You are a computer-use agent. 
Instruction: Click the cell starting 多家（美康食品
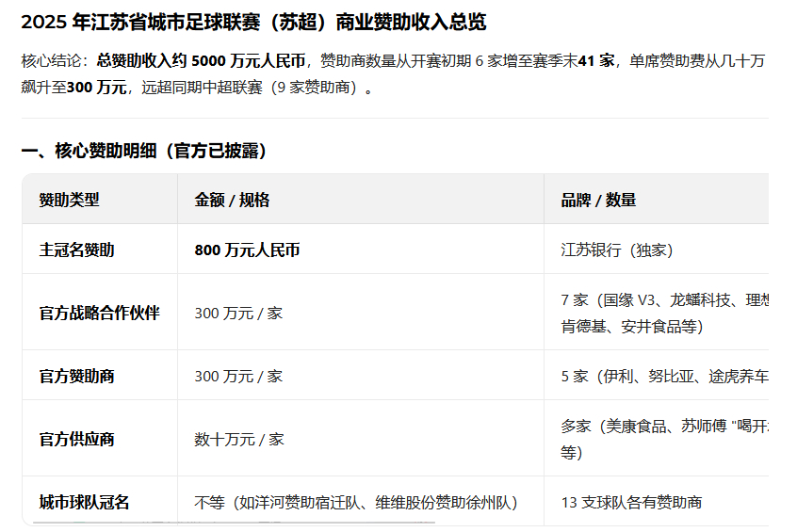664,439
